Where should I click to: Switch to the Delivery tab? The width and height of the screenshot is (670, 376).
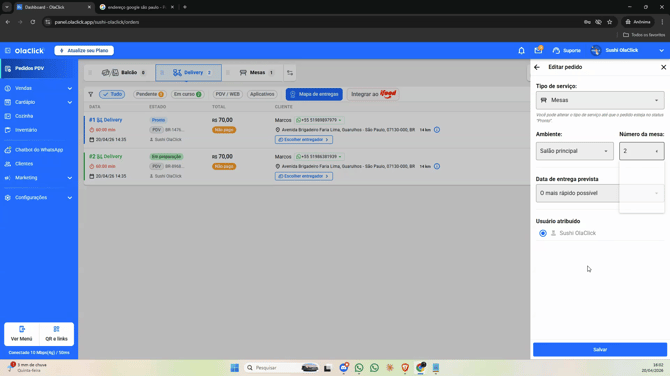(188, 73)
